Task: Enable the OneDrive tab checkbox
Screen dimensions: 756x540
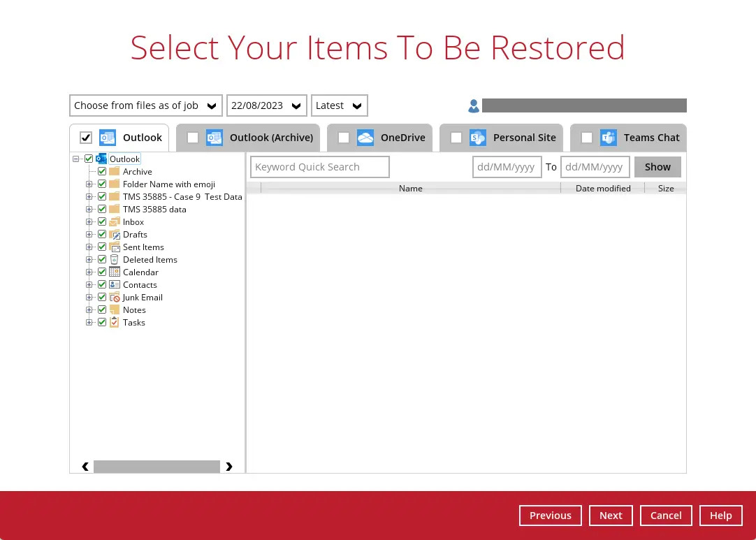Action: 344,138
